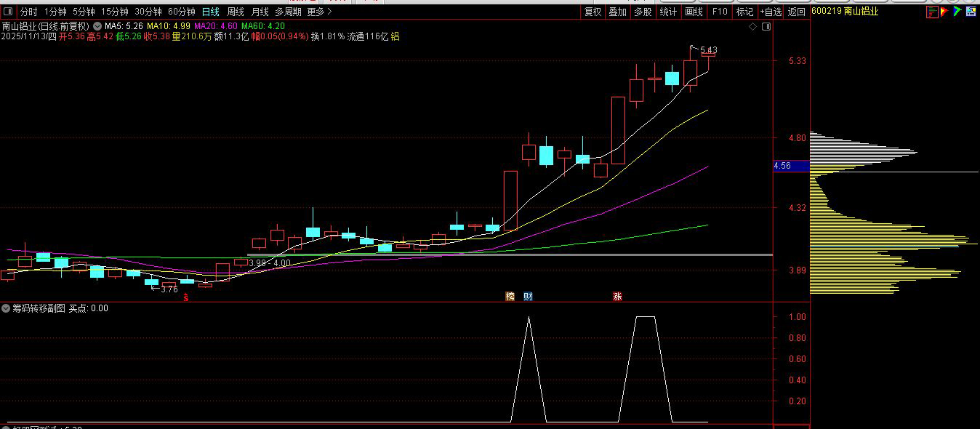Switch to the 周线 weekly period tab

pos(236,12)
